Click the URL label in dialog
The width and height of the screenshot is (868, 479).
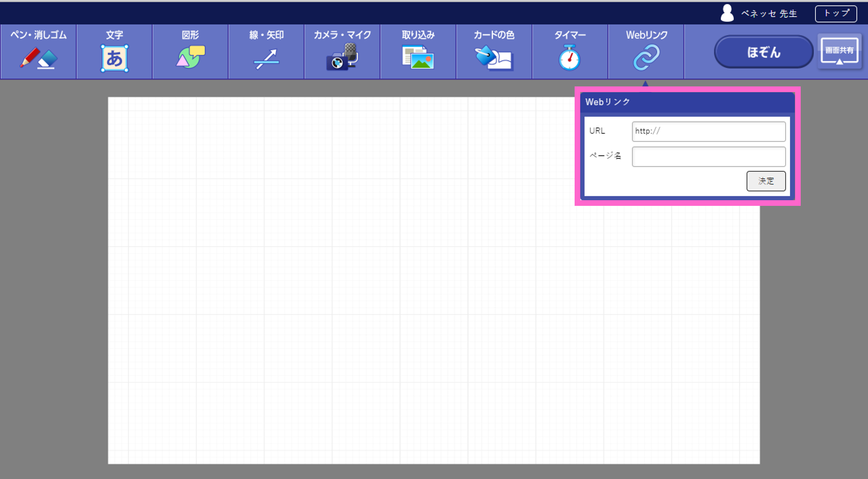coord(597,131)
